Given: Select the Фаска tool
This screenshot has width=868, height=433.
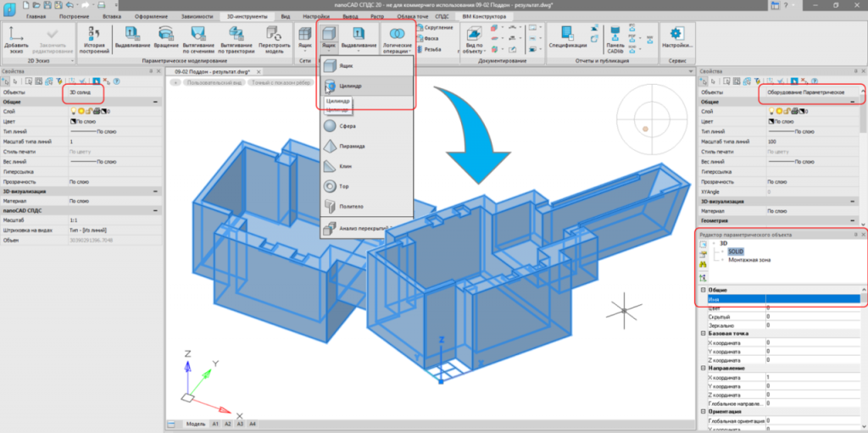Looking at the screenshot, I should pyautogui.click(x=427, y=38).
